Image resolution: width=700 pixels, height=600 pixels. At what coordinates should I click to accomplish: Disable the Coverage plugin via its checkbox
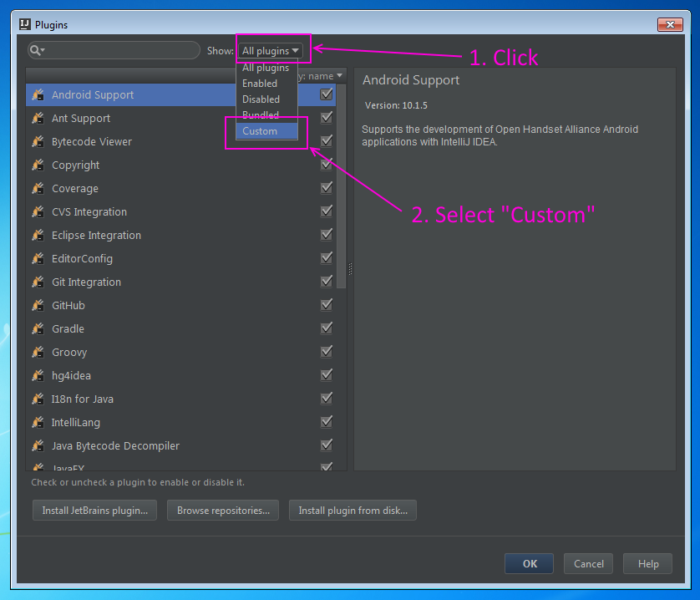[326, 187]
